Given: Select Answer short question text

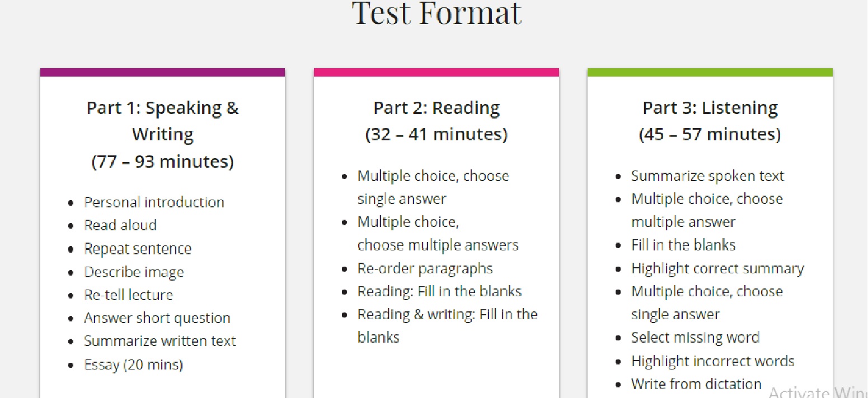Looking at the screenshot, I should coord(157,318).
